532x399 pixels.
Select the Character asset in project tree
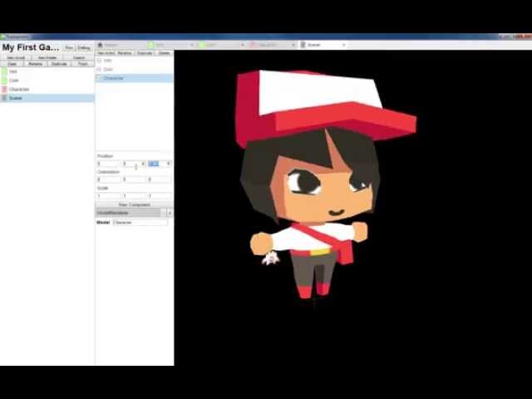47,89
